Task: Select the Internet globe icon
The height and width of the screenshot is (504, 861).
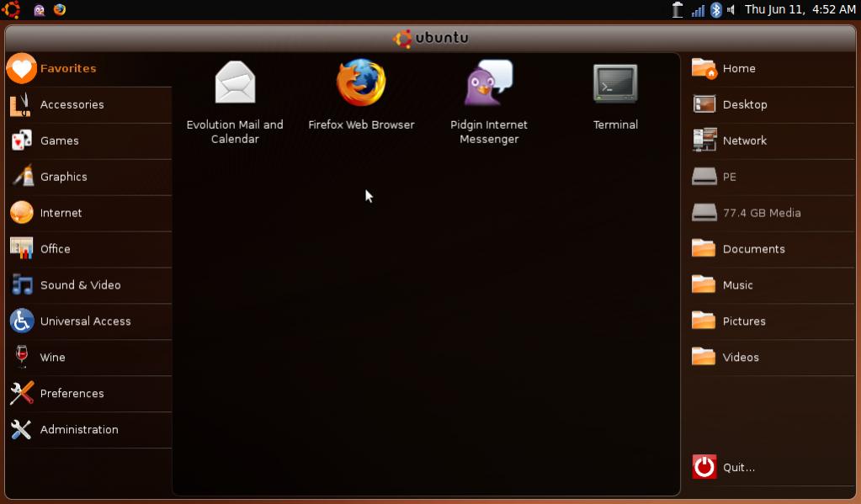Action: [21, 213]
